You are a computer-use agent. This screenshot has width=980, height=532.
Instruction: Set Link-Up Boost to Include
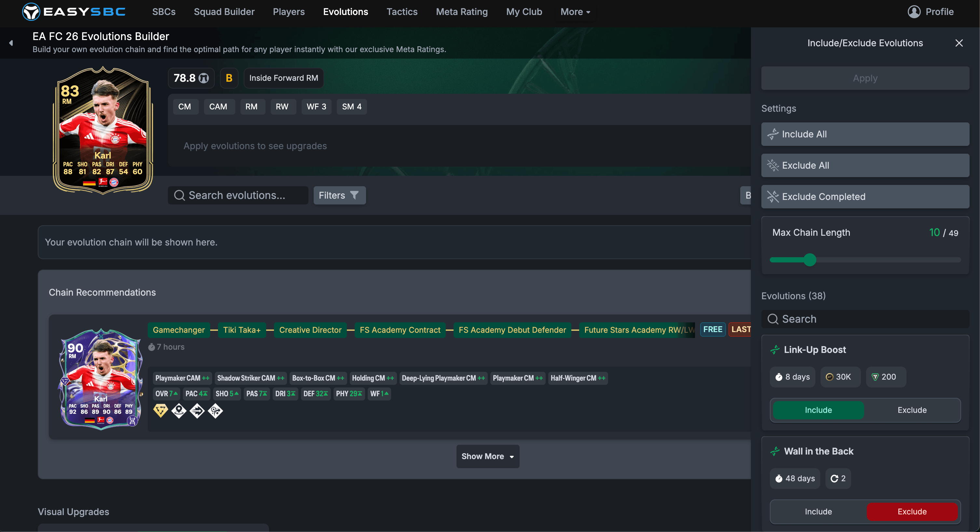pyautogui.click(x=818, y=410)
